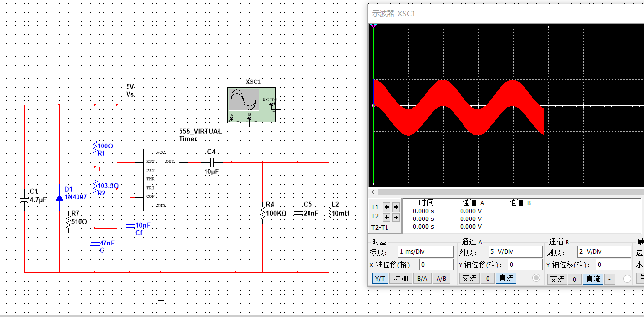Click the oscilloscope horizontal scrollbar track

pyautogui.click(x=510, y=192)
